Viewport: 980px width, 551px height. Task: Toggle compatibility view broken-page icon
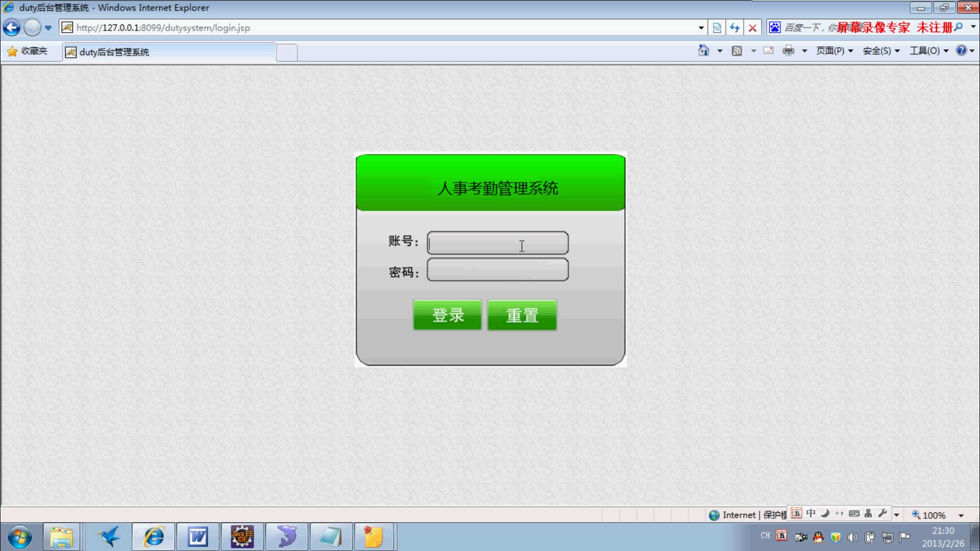coord(717,28)
